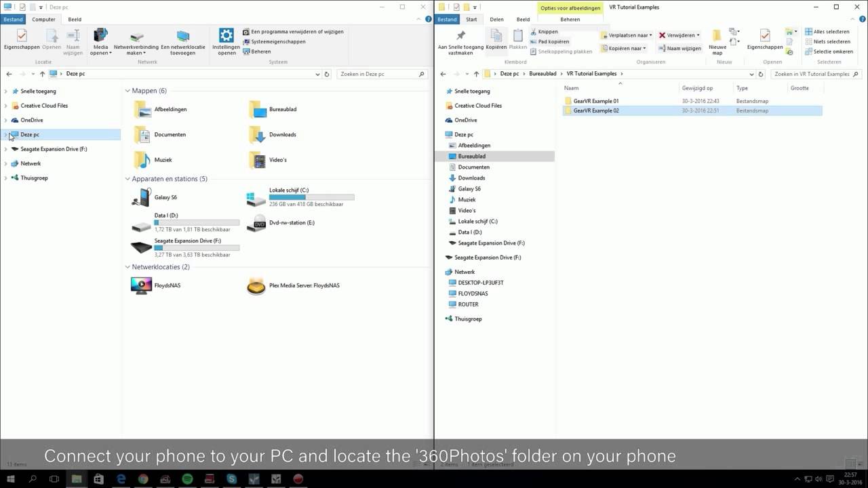Open the Documenten folder icon
868x488 pixels.
coord(142,134)
